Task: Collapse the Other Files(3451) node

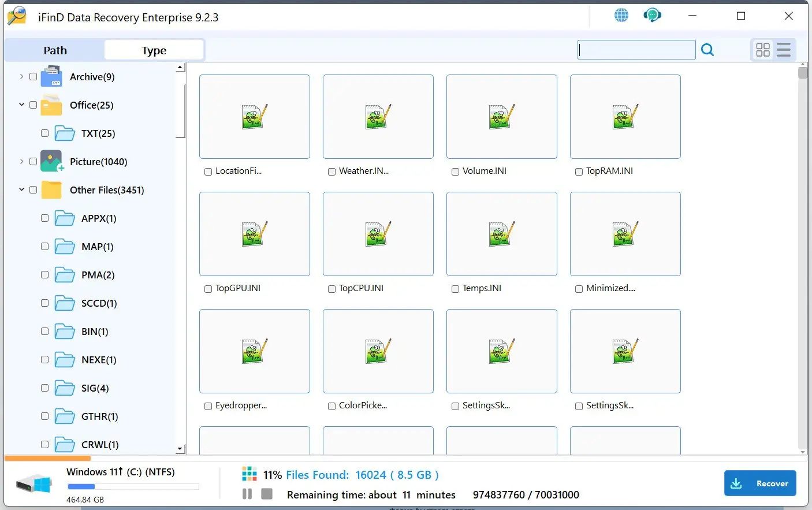Action: pos(21,189)
